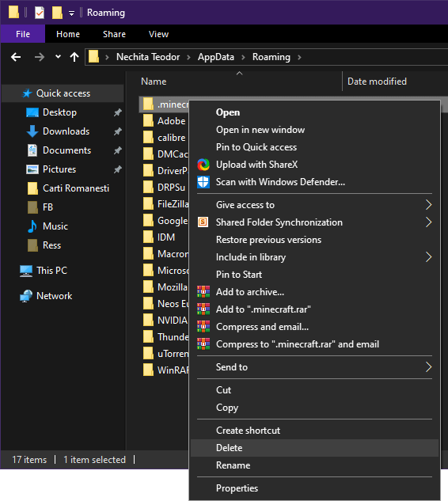
Task: Click the Network icon in navigation pane
Action: coord(26,296)
